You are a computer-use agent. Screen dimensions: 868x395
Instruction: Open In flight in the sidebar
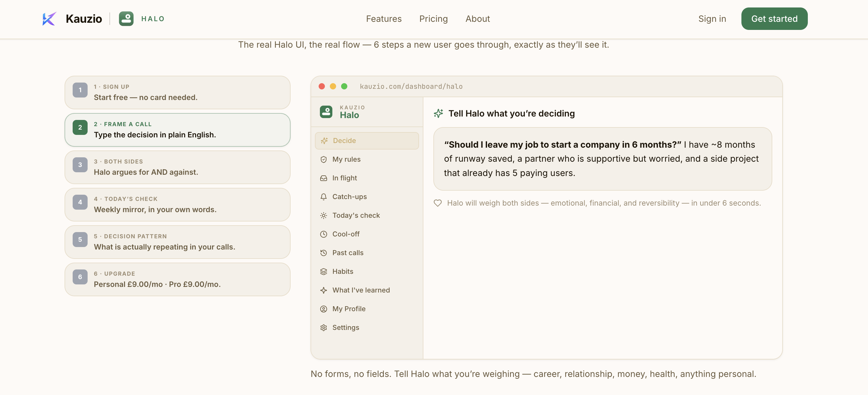click(x=367, y=178)
